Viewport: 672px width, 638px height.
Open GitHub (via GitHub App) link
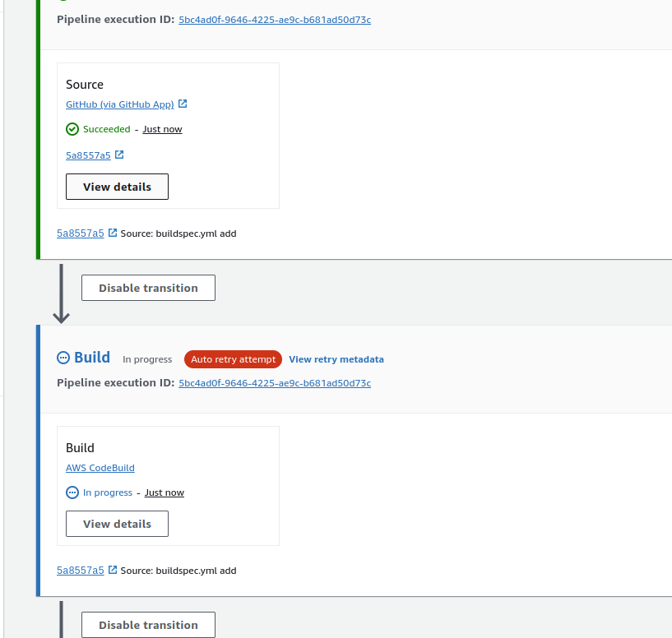[120, 104]
